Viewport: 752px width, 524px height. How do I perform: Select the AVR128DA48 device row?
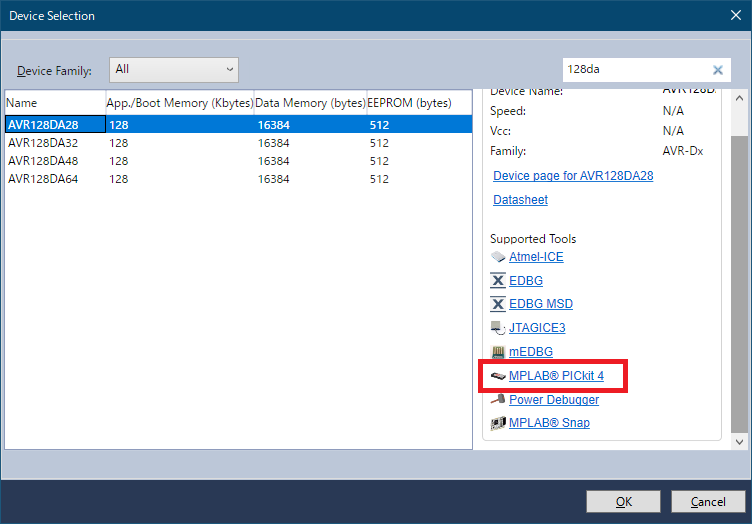tap(43, 161)
